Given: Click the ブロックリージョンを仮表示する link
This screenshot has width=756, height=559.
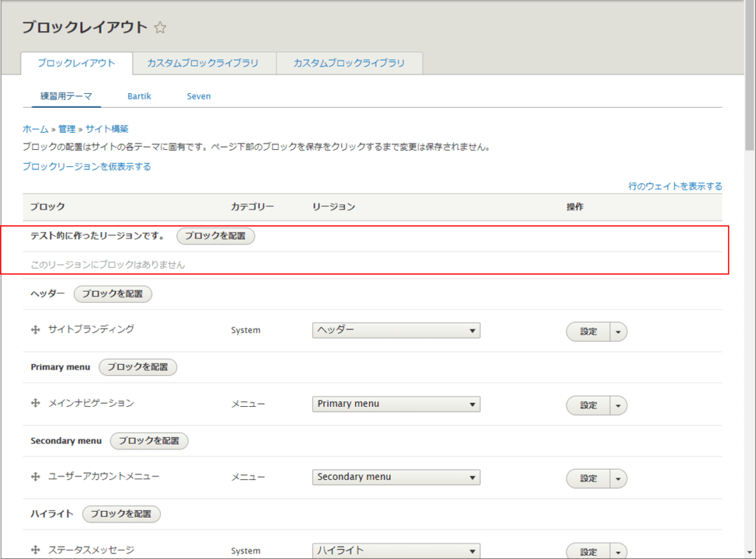Looking at the screenshot, I should 86,167.
